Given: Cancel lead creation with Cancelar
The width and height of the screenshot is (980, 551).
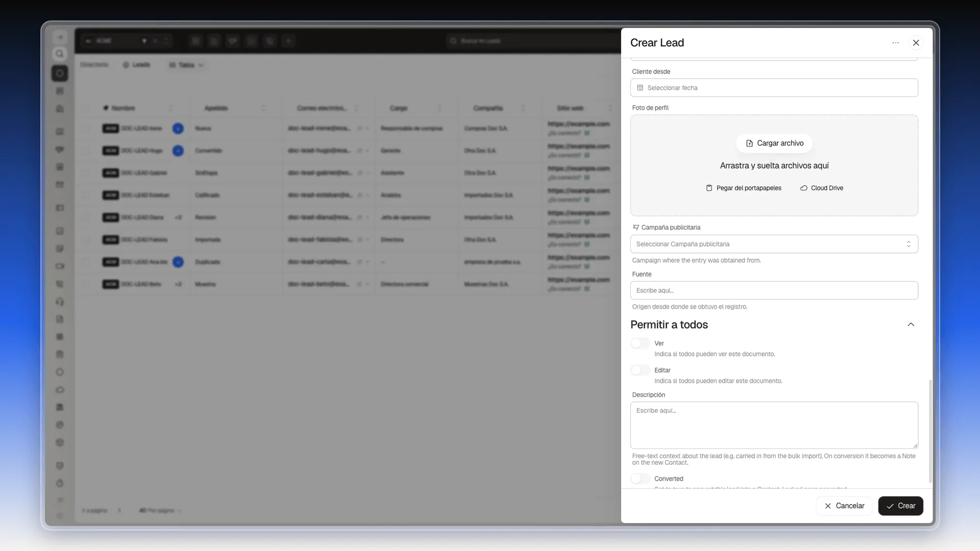Looking at the screenshot, I should 844,506.
